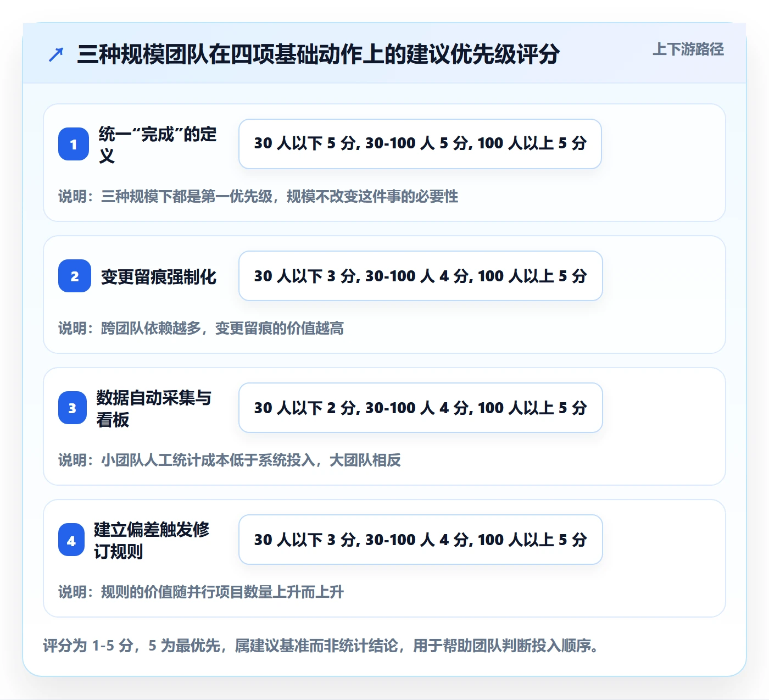Select the blue number 1 badge
This screenshot has width=769, height=700.
[x=74, y=144]
